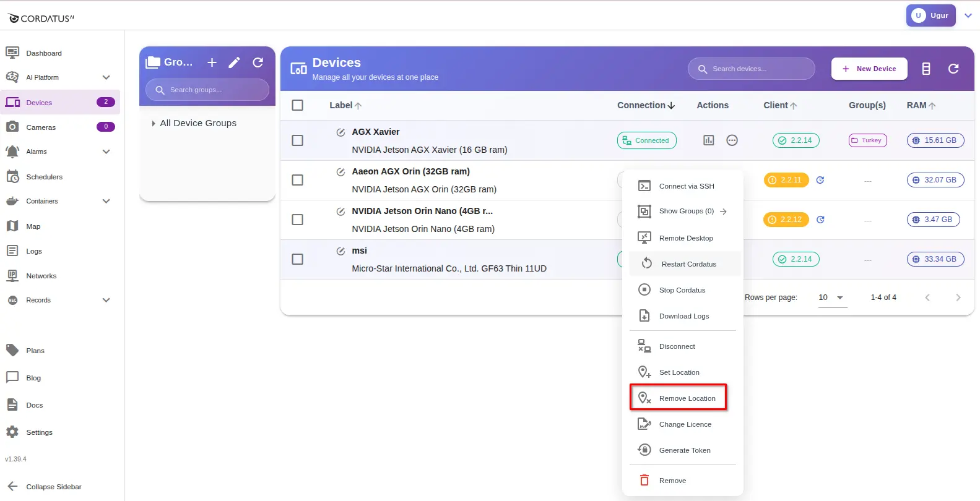Choose Remote Desktop from the context menu
This screenshot has height=501, width=980.
[x=685, y=238]
